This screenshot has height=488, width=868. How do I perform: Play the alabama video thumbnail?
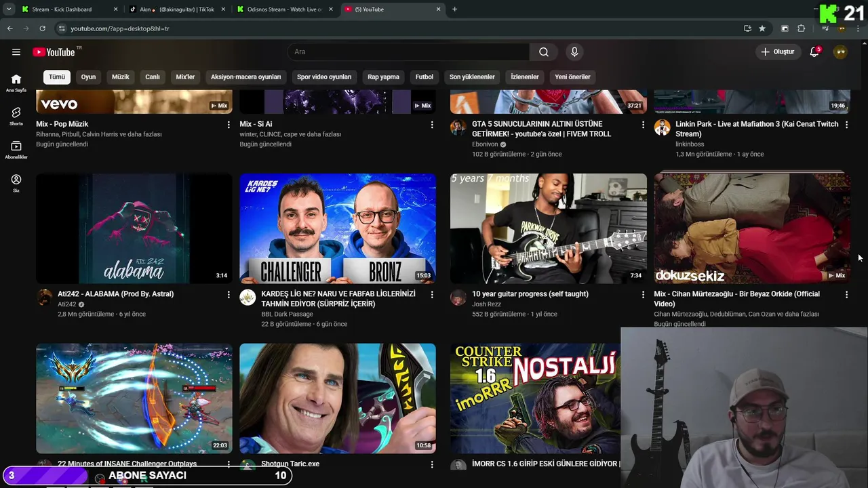(x=134, y=228)
